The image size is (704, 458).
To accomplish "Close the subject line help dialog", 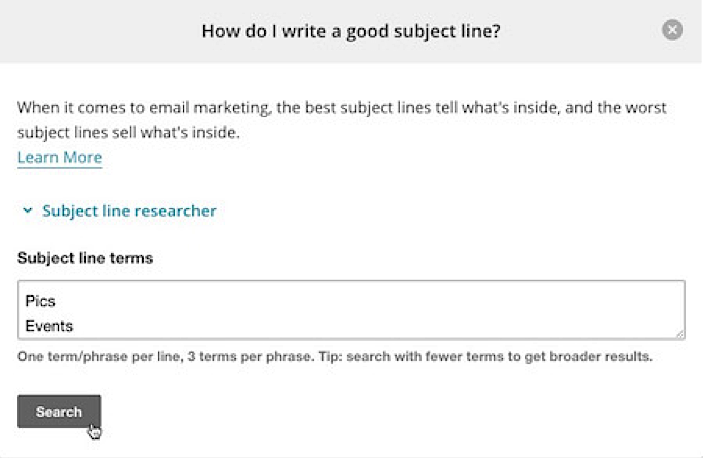I will point(673,30).
